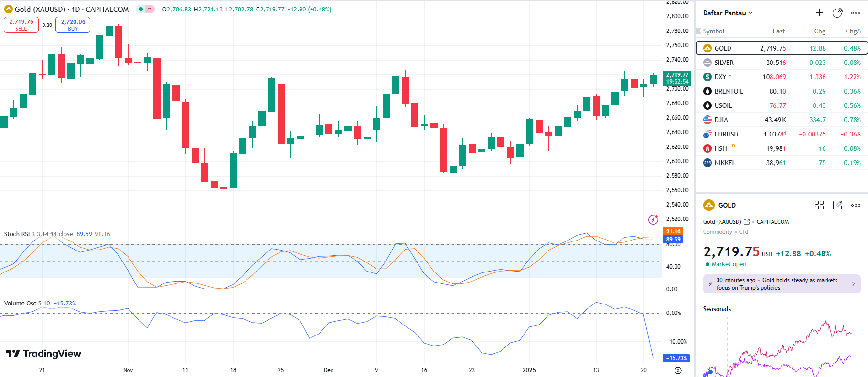
Task: Click the edit note icon in GOLD details
Action: [837, 205]
